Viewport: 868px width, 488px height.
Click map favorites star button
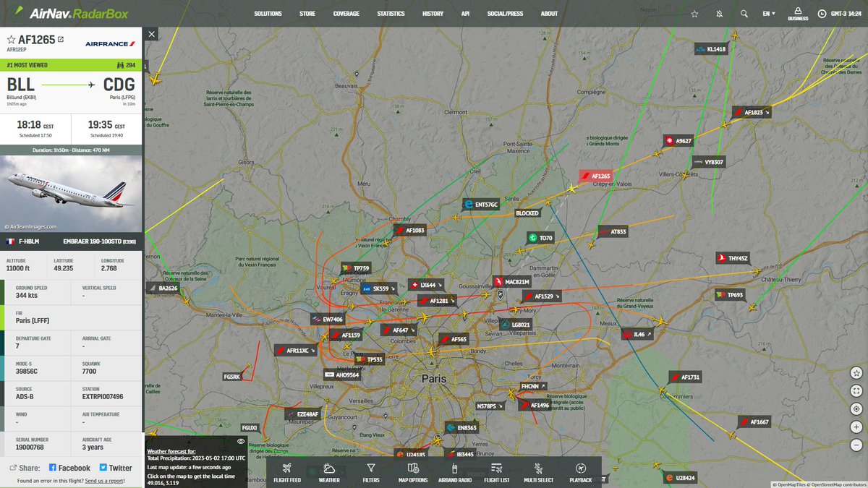point(856,373)
